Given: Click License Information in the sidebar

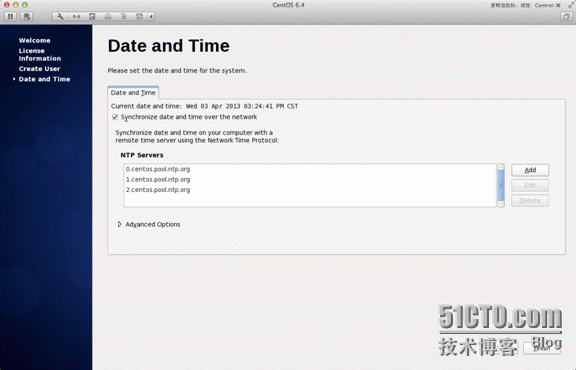Looking at the screenshot, I should coord(40,54).
